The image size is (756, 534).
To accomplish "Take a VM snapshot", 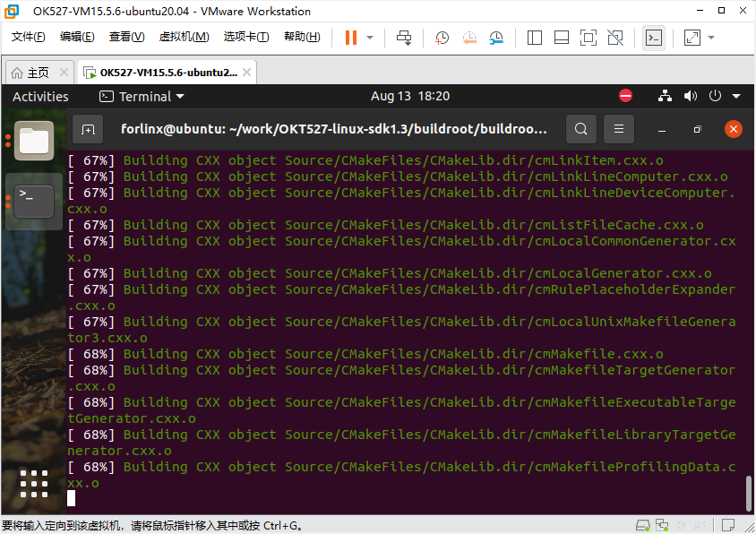I will (442, 38).
